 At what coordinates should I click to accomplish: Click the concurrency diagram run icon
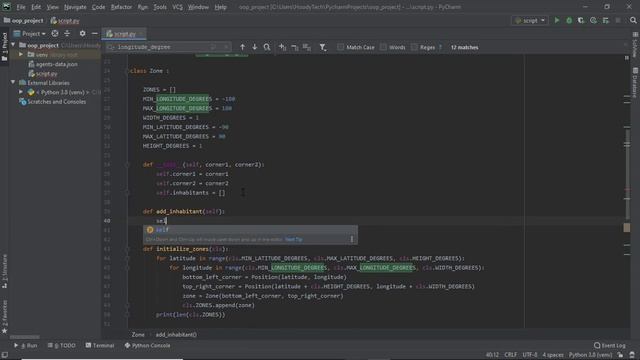click(x=605, y=20)
